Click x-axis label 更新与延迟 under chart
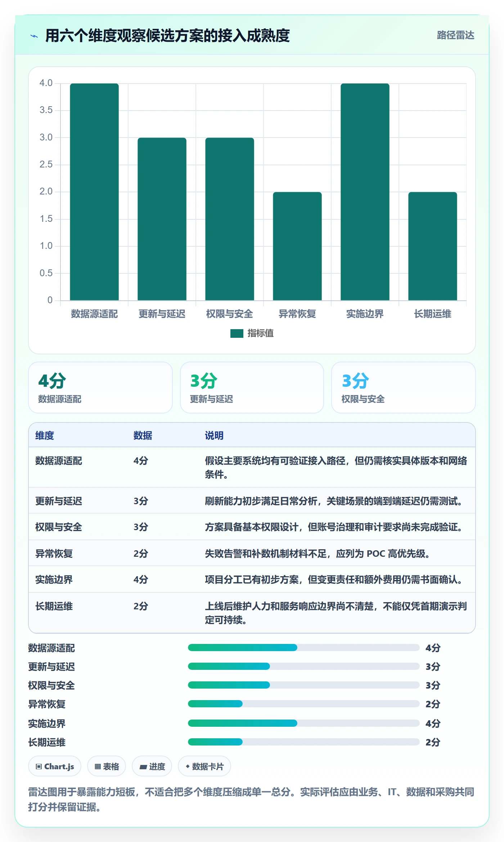The image size is (504, 842). pos(162,314)
